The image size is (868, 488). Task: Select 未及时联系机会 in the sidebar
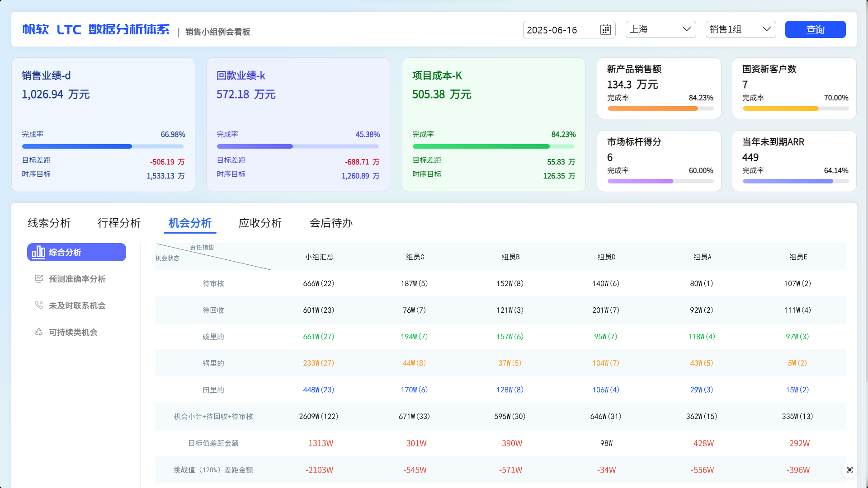pyautogui.click(x=77, y=305)
